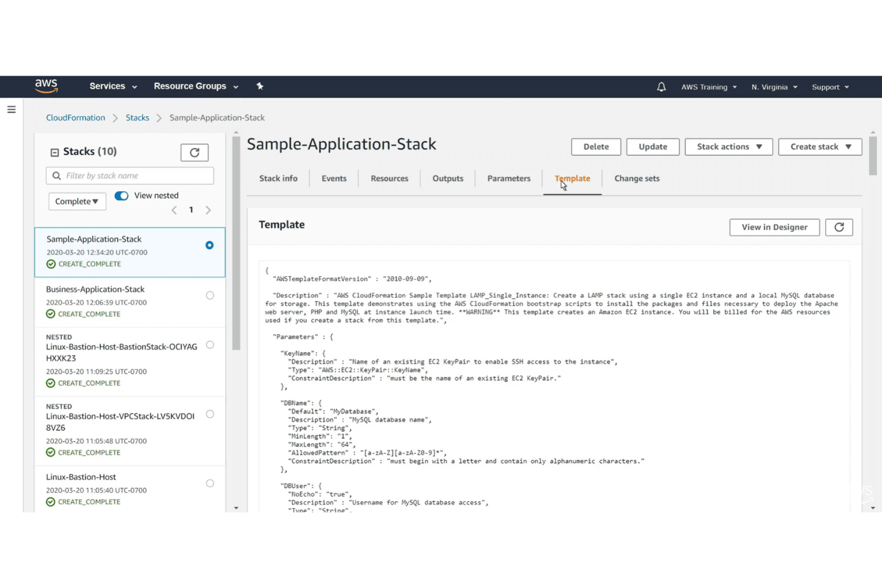Click View in Designer
The image size is (882, 588).
click(774, 227)
